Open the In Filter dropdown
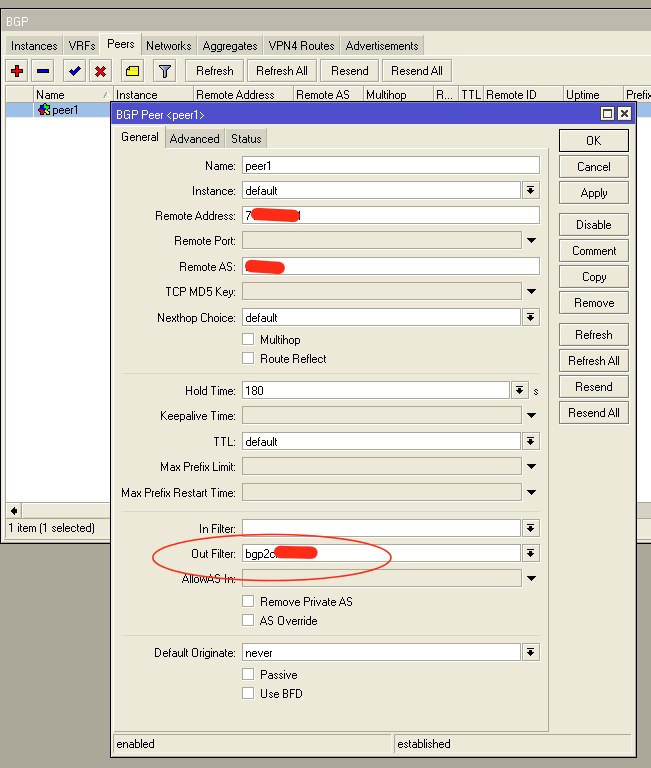The width and height of the screenshot is (651, 768). [530, 528]
